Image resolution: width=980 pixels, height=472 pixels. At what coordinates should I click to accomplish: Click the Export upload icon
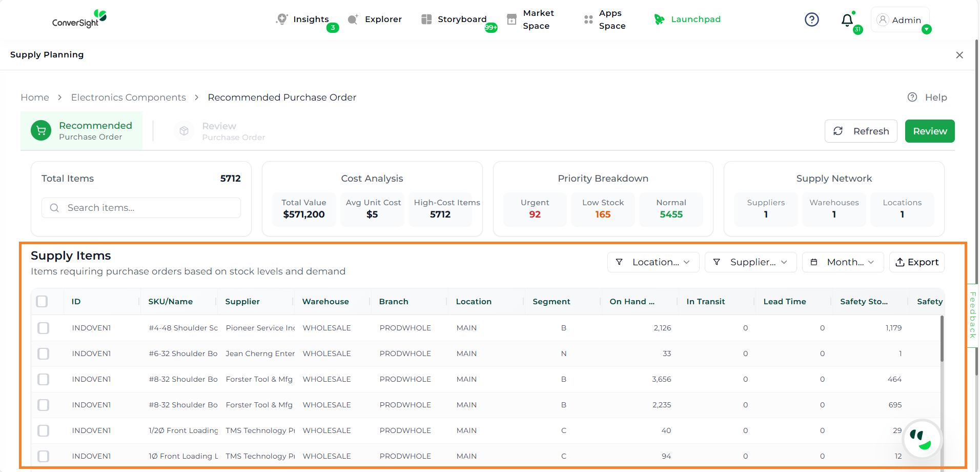pos(900,262)
